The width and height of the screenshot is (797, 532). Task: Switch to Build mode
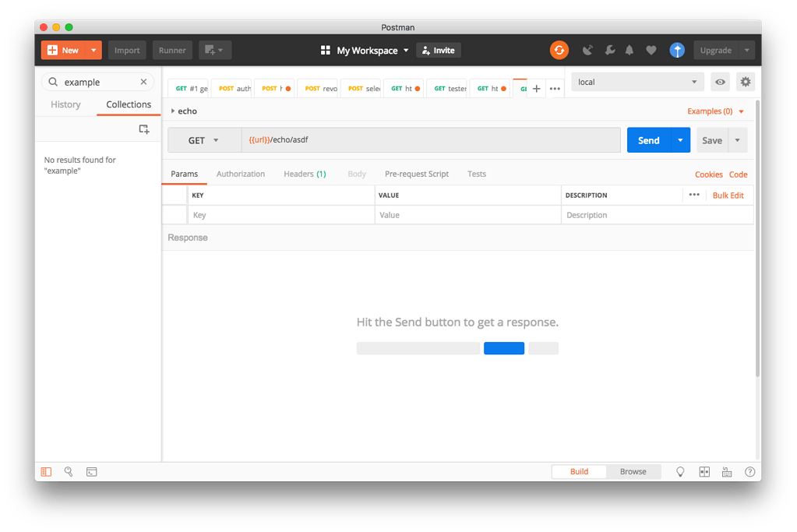coord(579,471)
